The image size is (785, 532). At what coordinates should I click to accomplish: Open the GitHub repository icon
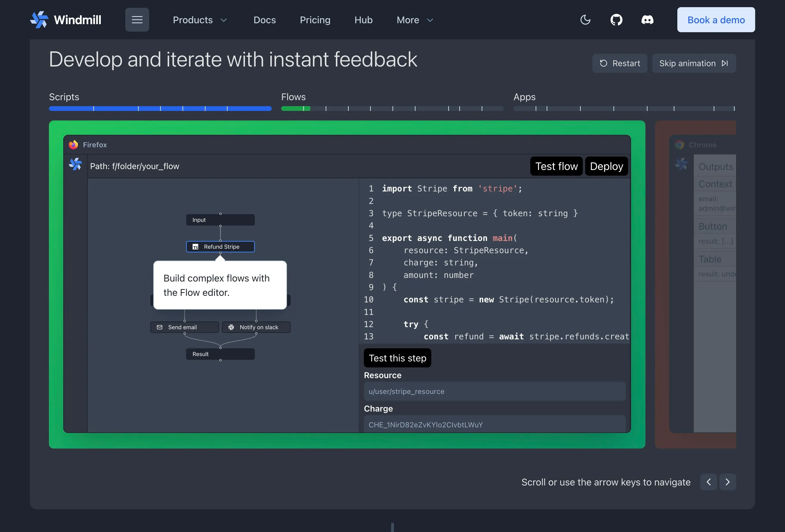click(616, 20)
